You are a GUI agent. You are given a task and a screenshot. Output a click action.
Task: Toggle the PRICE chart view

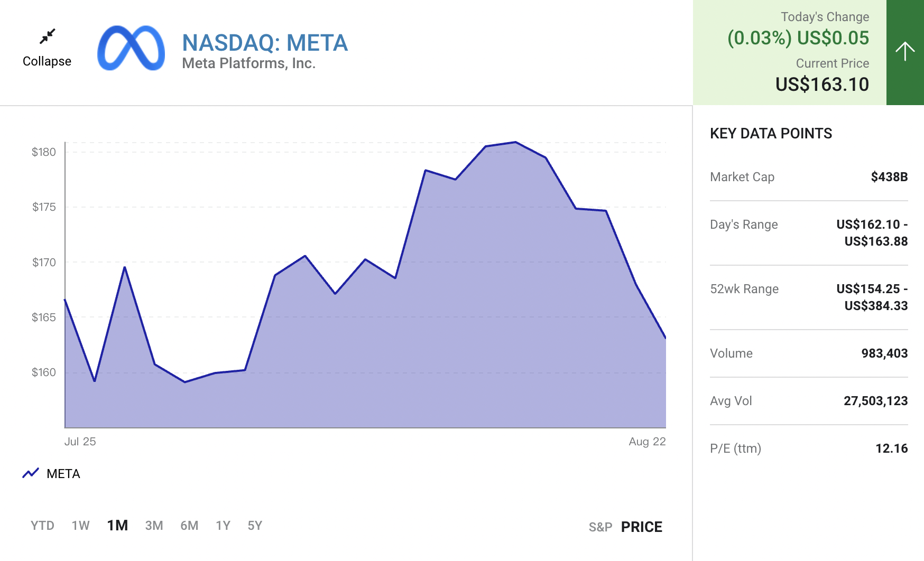pos(641,527)
